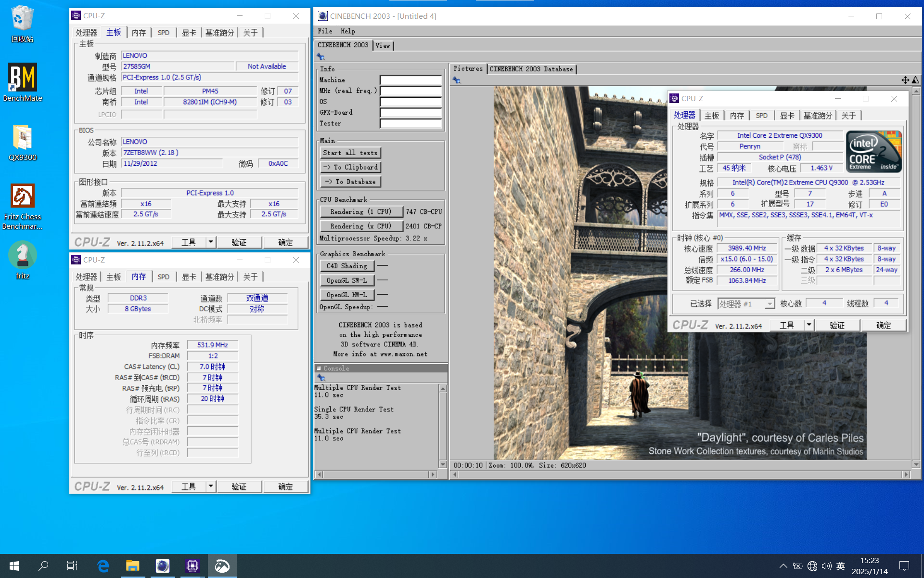Open the fritz desktop icon
The image size is (924, 578).
(22, 260)
